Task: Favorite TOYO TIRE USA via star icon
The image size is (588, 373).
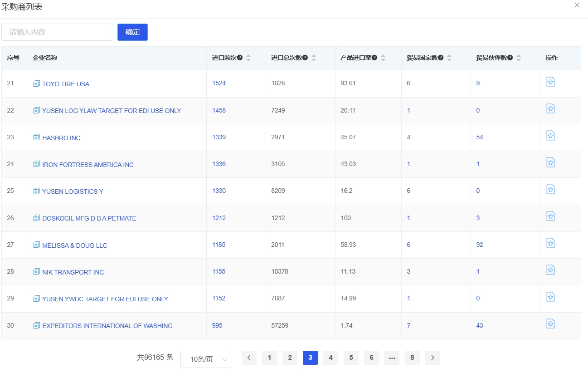Action: coord(550,82)
